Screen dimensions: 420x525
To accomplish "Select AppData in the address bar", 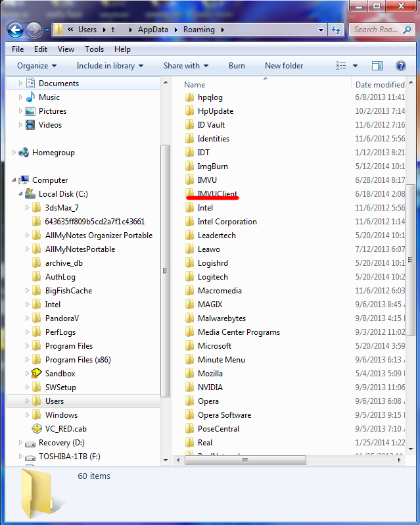I will [x=153, y=30].
